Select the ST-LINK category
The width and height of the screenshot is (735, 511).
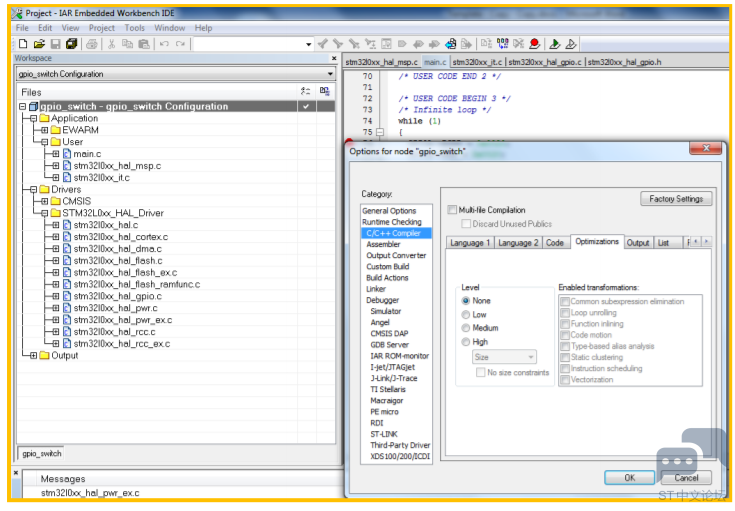point(383,434)
